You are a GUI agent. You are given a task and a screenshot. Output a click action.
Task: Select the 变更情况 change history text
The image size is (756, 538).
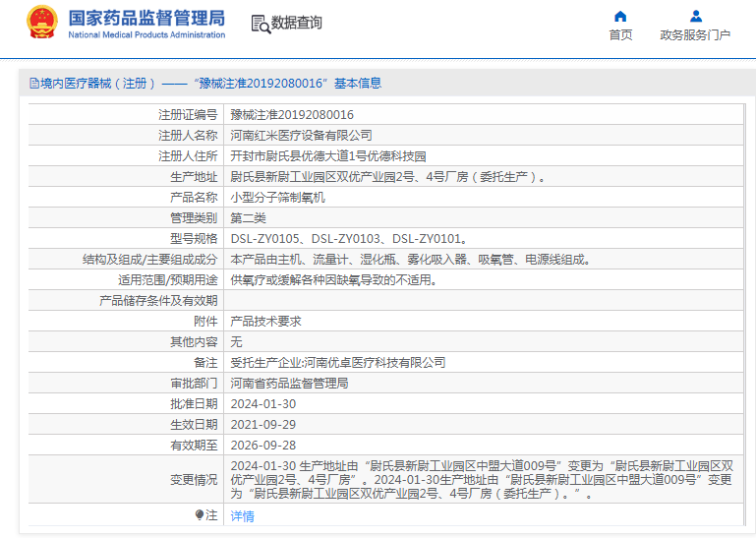pyautogui.click(x=482, y=480)
